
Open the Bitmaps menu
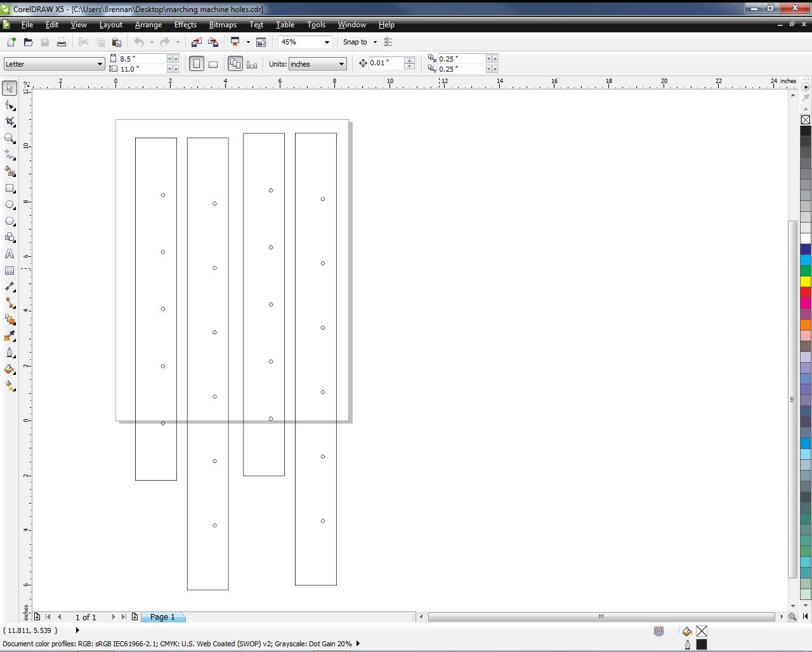pyautogui.click(x=223, y=25)
